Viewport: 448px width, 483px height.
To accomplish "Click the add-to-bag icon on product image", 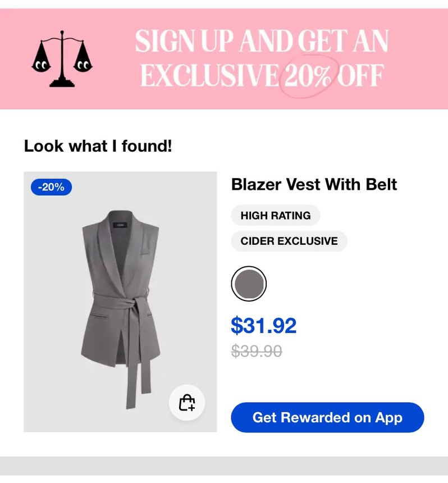I will click(186, 403).
